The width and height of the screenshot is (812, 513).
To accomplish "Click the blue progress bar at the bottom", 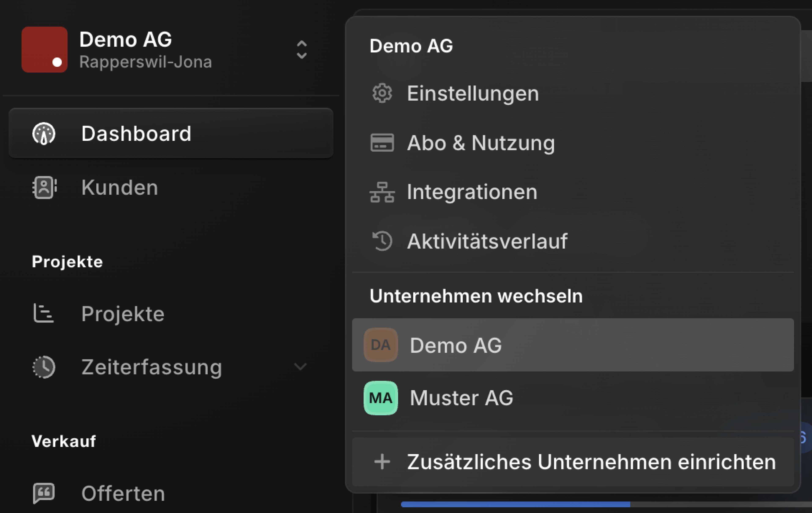I will point(515,504).
